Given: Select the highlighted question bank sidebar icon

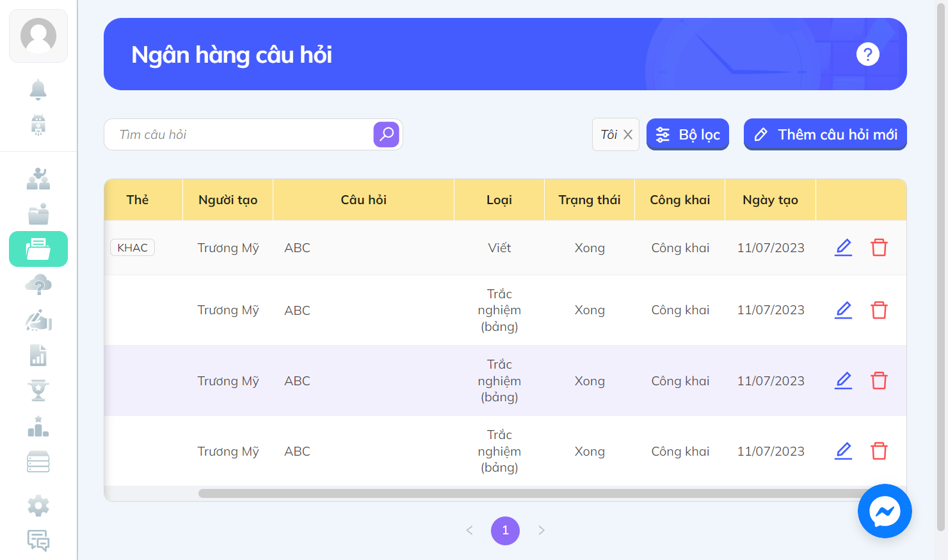Looking at the screenshot, I should pos(38,249).
